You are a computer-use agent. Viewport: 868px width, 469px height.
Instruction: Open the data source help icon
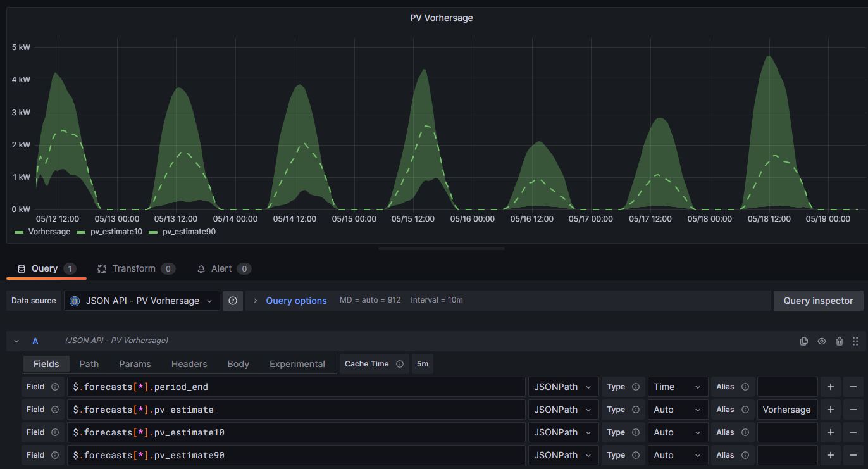[x=233, y=301]
